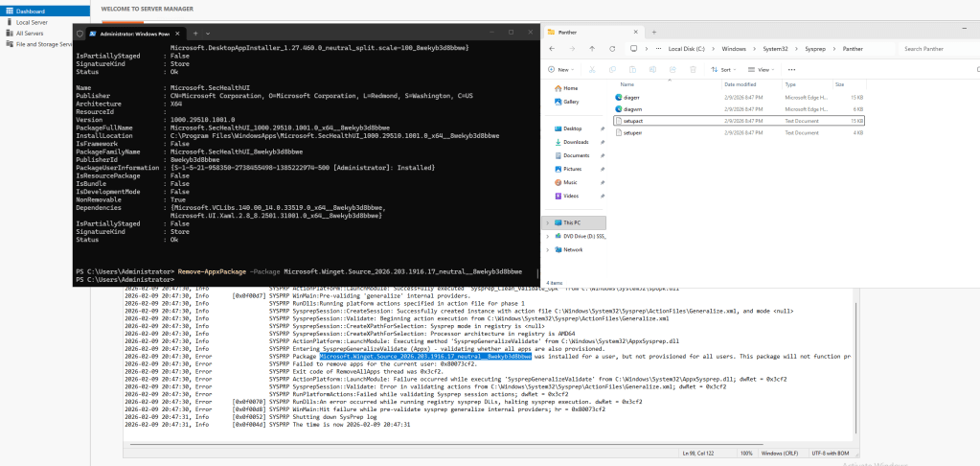Expand the This PC tree node
Viewport: 980px width, 466px height.
pyautogui.click(x=547, y=221)
